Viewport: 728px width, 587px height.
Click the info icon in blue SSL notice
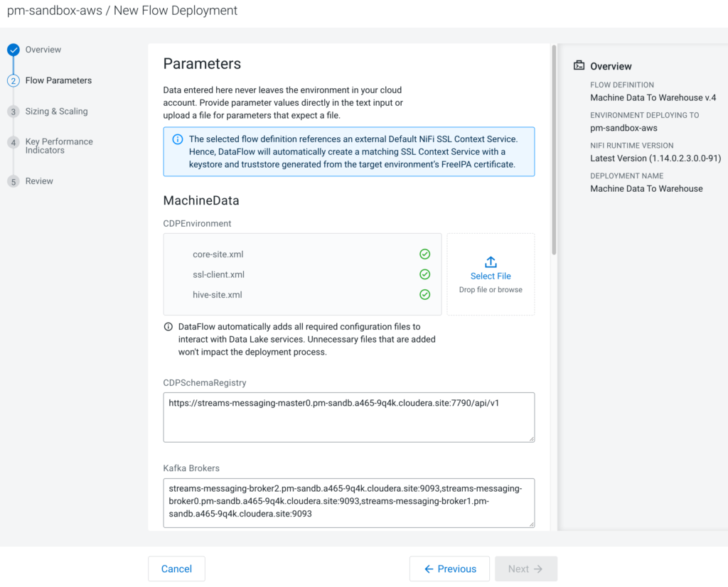pos(178,139)
